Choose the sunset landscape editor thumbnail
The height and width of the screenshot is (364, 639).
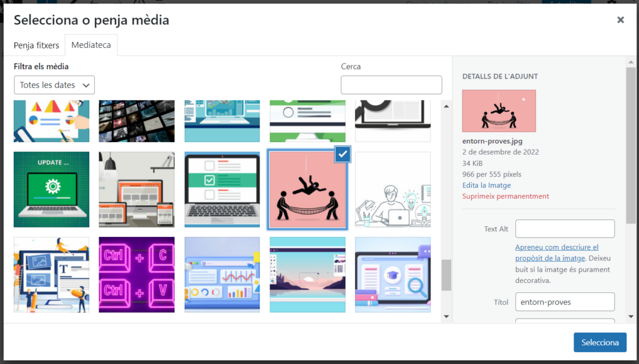coord(307,274)
